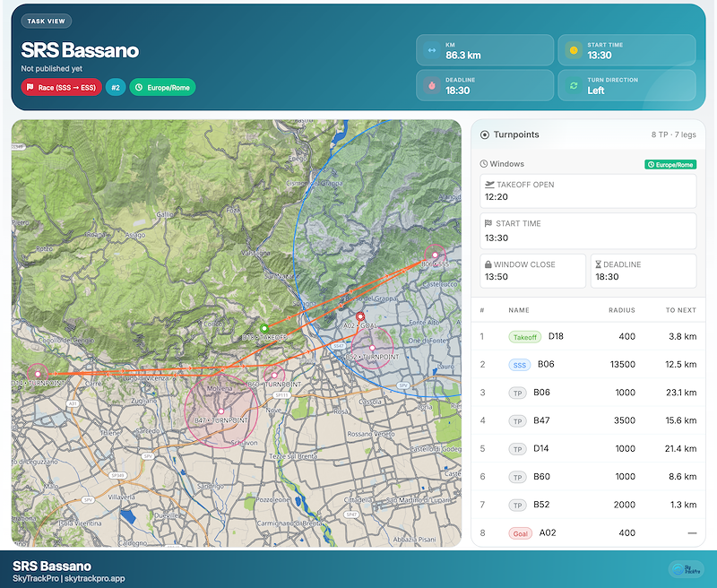Click the TP tag for B52
The height and width of the screenshot is (588, 717).
(518, 506)
